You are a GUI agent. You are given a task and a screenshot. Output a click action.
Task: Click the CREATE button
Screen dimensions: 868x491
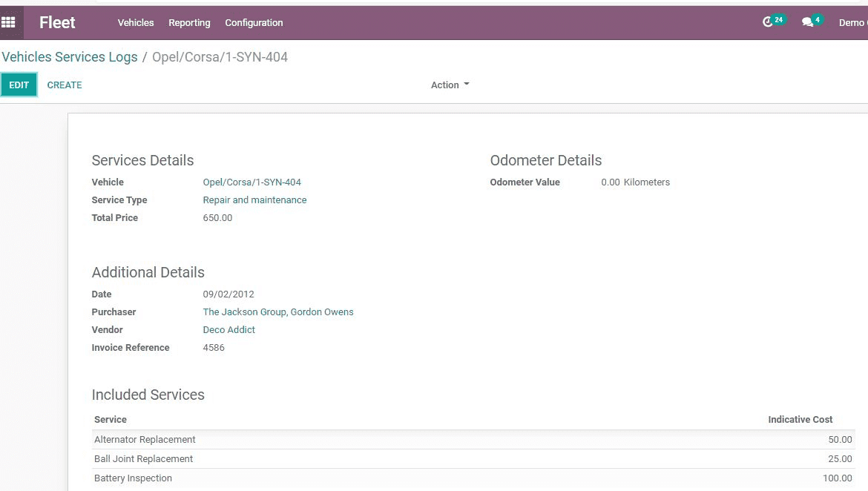click(65, 85)
